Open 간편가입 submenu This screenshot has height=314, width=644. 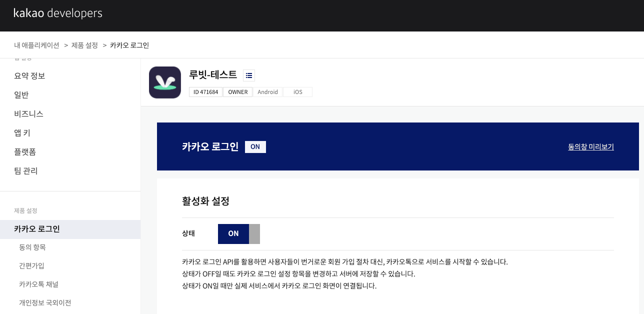31,266
